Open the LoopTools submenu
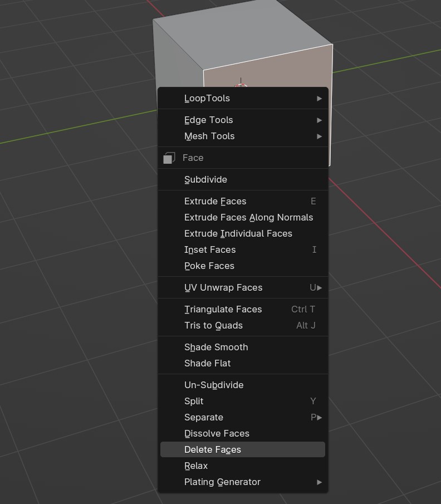 pyautogui.click(x=207, y=98)
